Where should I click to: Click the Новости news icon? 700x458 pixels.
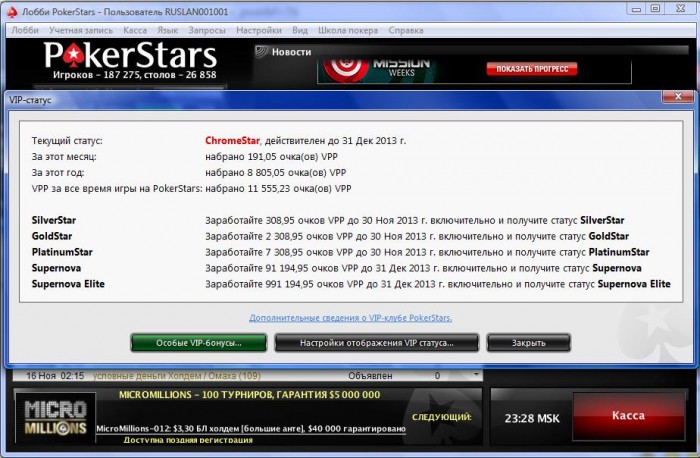pyautogui.click(x=261, y=51)
